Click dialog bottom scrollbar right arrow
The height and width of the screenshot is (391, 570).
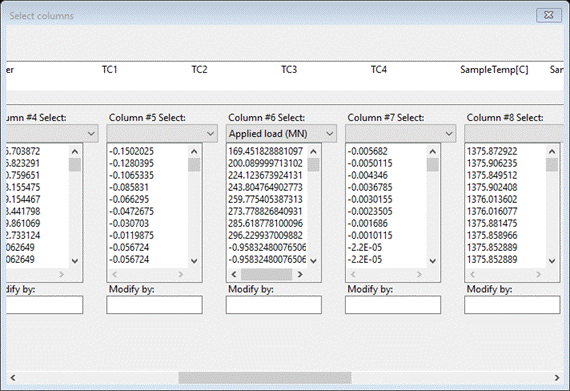click(x=557, y=378)
